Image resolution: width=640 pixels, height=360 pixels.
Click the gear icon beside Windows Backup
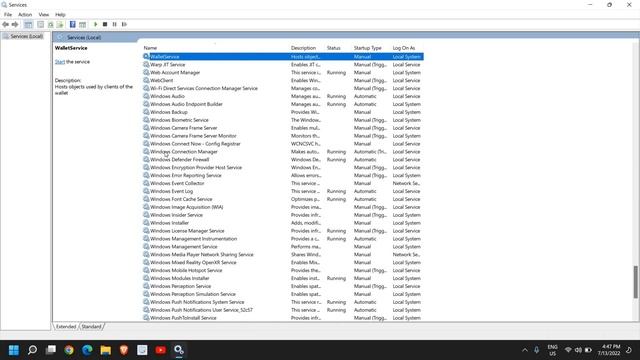point(146,112)
